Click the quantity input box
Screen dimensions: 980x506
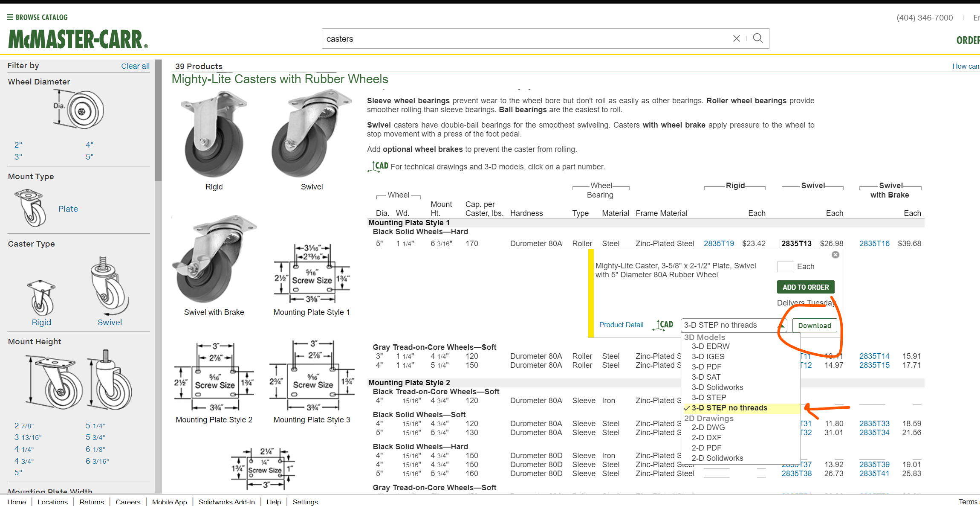(785, 267)
